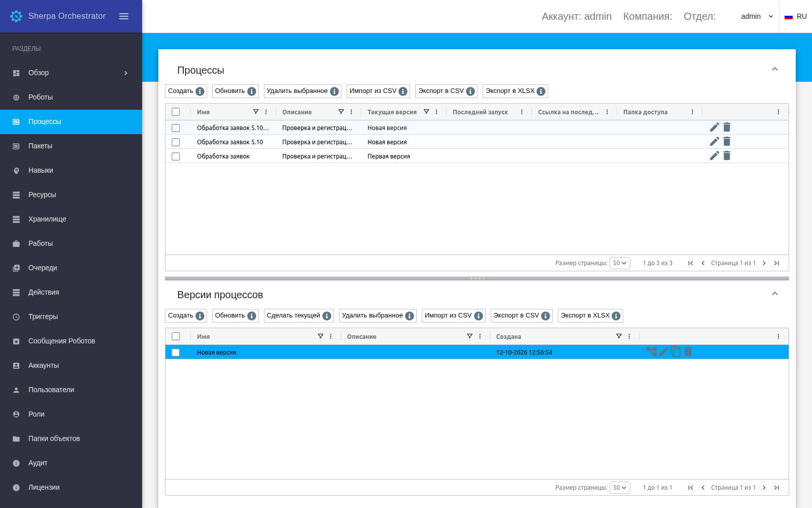
Task: Click Сделать текущей button
Action: click(x=298, y=315)
